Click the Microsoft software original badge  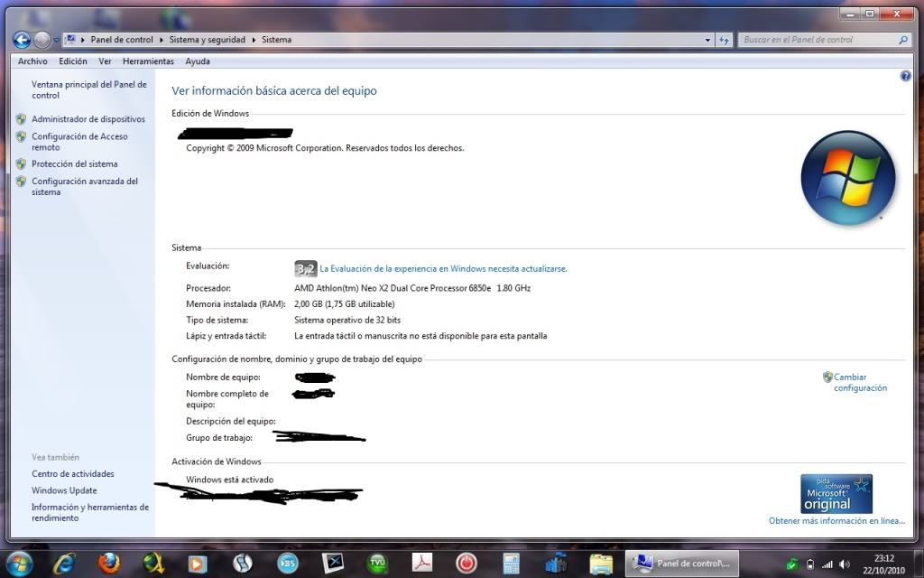[836, 494]
